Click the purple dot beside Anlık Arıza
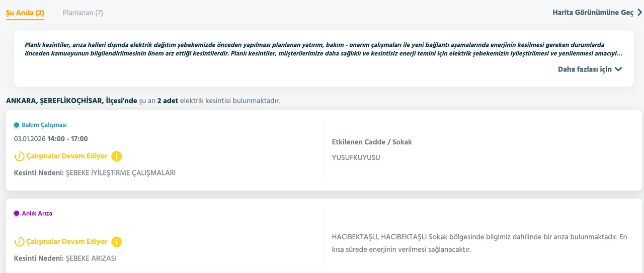Image resolution: width=644 pixels, height=273 pixels. [x=17, y=214]
